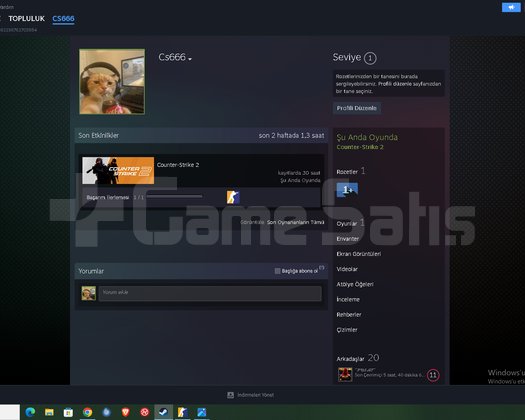Open the Atölye Öğeleri link
This screenshot has width=525, height=420.
point(355,284)
